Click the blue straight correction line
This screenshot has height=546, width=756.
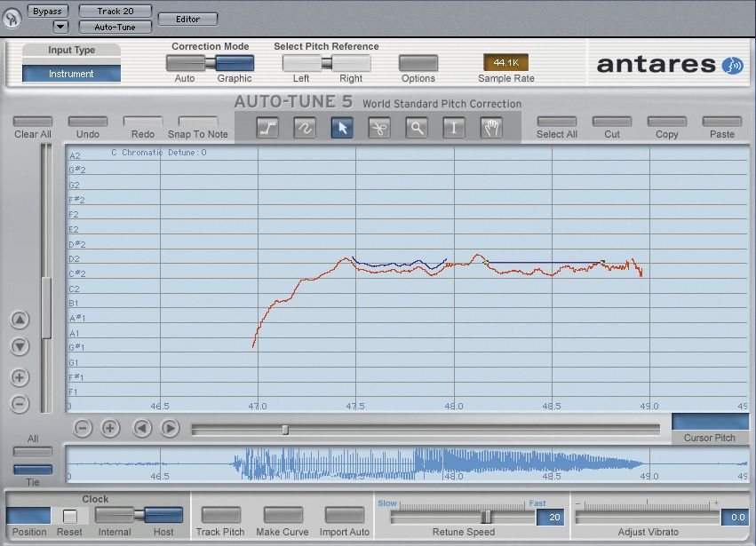pyautogui.click(x=545, y=262)
